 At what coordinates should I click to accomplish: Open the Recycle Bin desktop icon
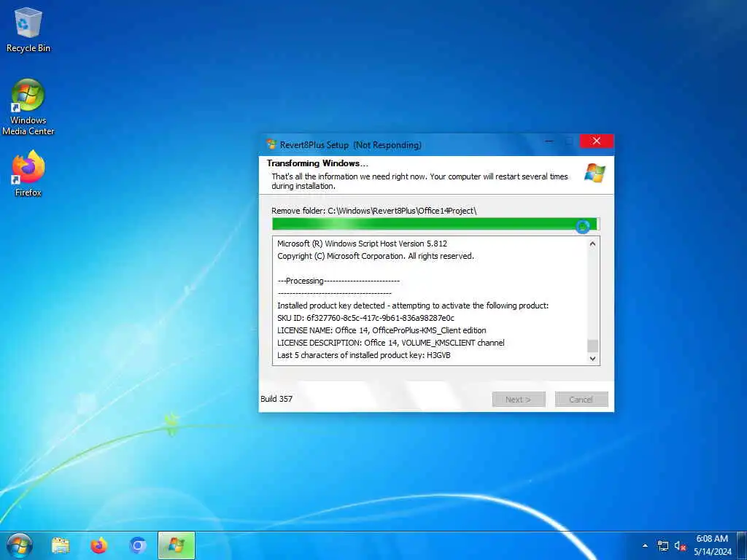28,29
